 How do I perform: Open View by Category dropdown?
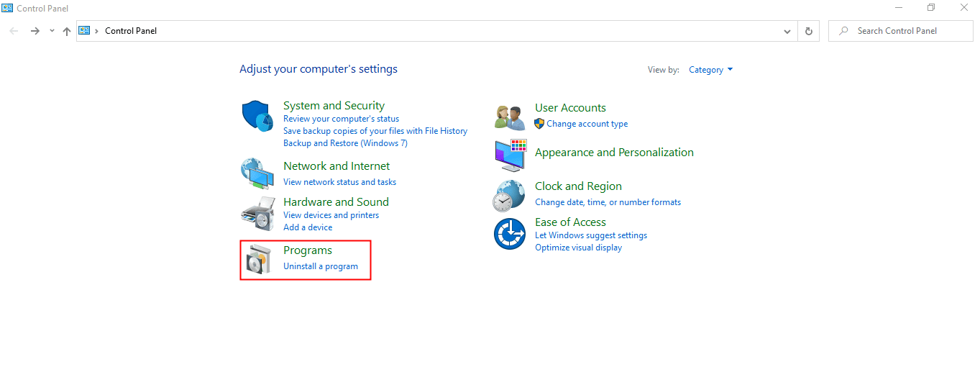[x=711, y=70]
